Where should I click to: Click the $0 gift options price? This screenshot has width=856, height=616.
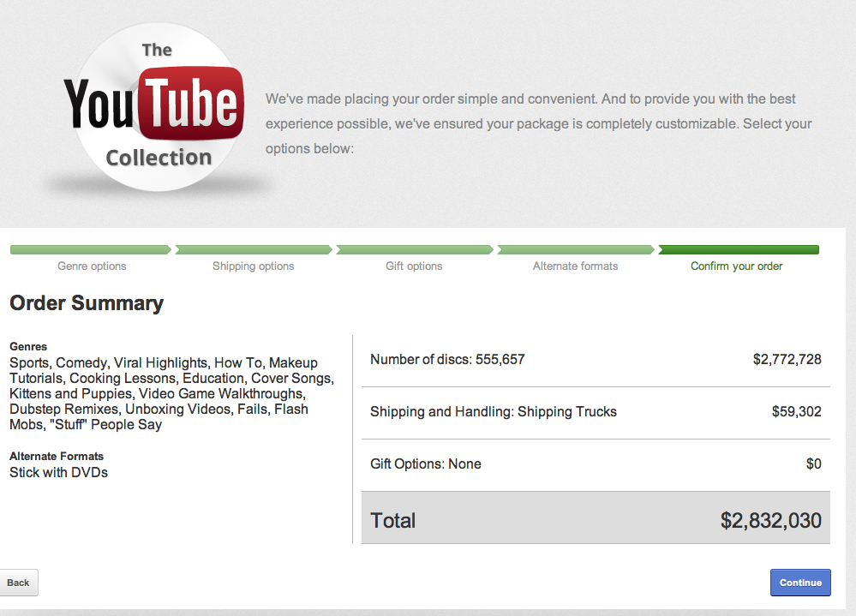point(813,463)
